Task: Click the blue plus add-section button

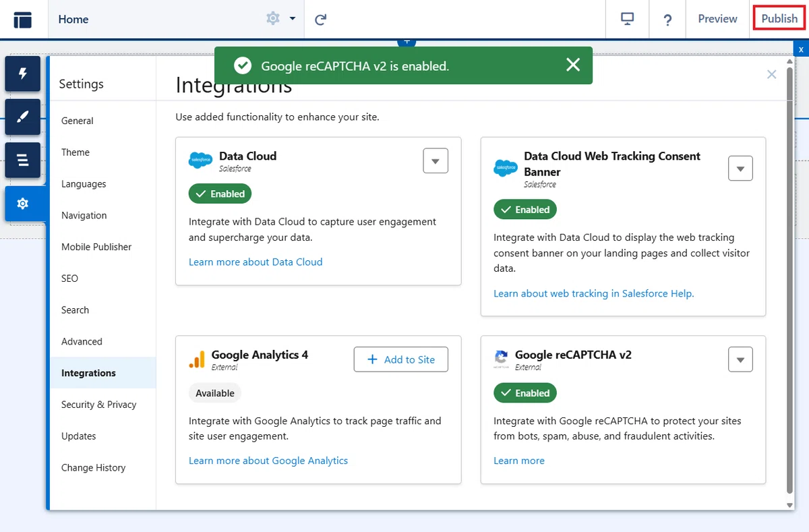Action: pos(407,42)
